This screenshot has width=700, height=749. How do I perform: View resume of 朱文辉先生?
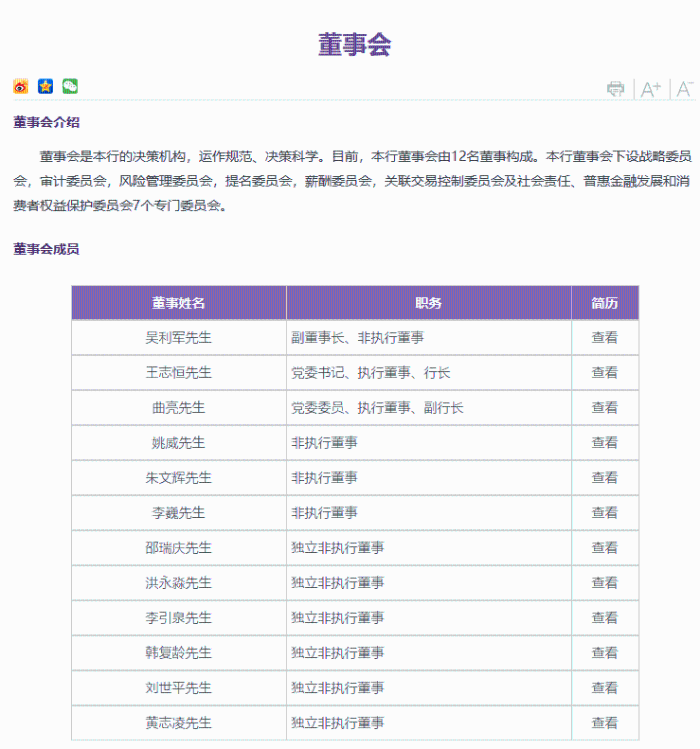[x=604, y=478]
